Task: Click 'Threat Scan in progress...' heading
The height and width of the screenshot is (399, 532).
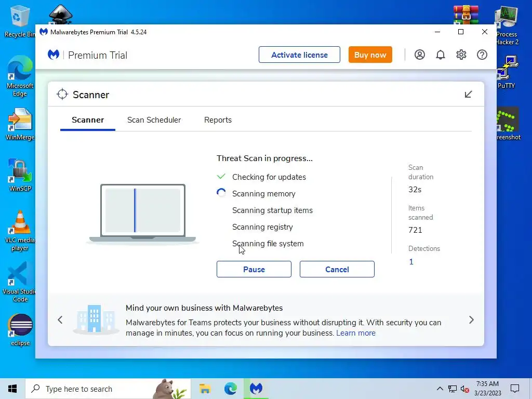Action: point(264,158)
